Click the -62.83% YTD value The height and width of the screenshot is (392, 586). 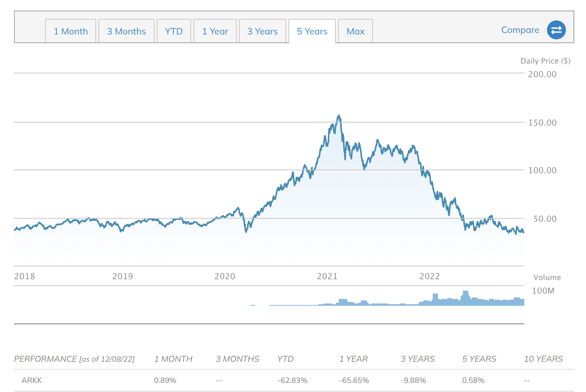tap(292, 380)
